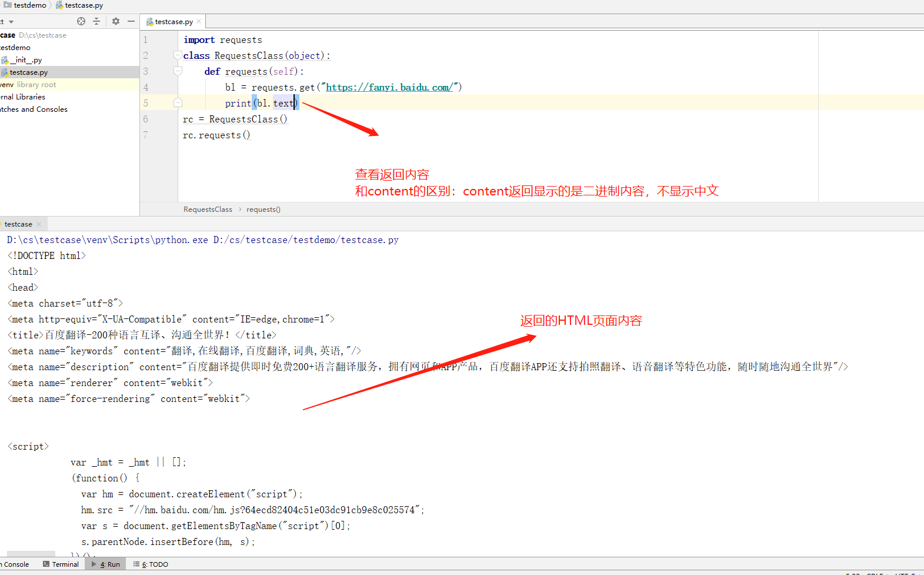The height and width of the screenshot is (575, 924).
Task: Click '<!DOCTYPE html>' console output line
Action: [46, 256]
